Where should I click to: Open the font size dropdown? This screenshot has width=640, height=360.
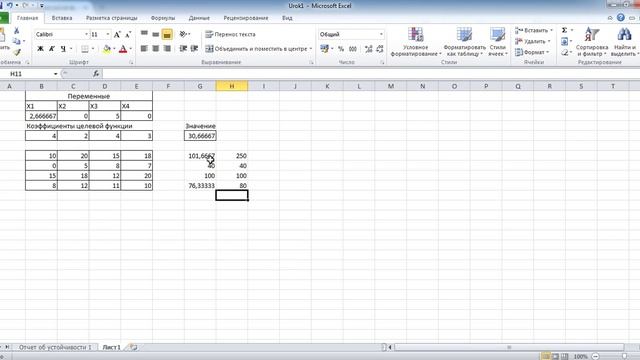pyautogui.click(x=108, y=34)
